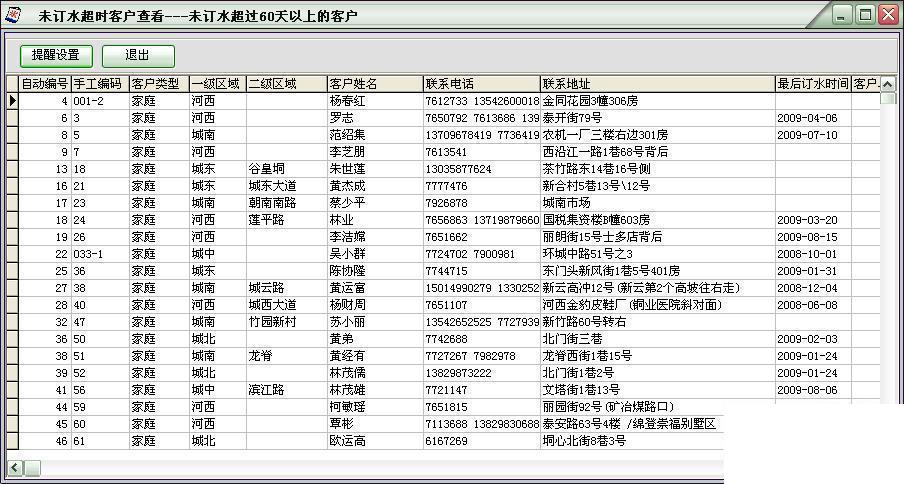This screenshot has height=484, width=904.
Task: Select customer name 陈协隆
Action: click(347, 271)
